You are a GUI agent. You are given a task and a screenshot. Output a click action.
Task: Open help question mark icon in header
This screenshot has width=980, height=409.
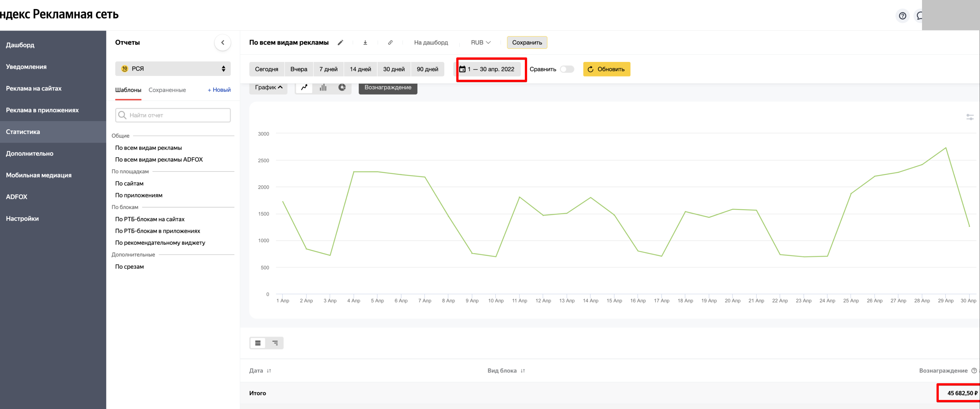[902, 16]
